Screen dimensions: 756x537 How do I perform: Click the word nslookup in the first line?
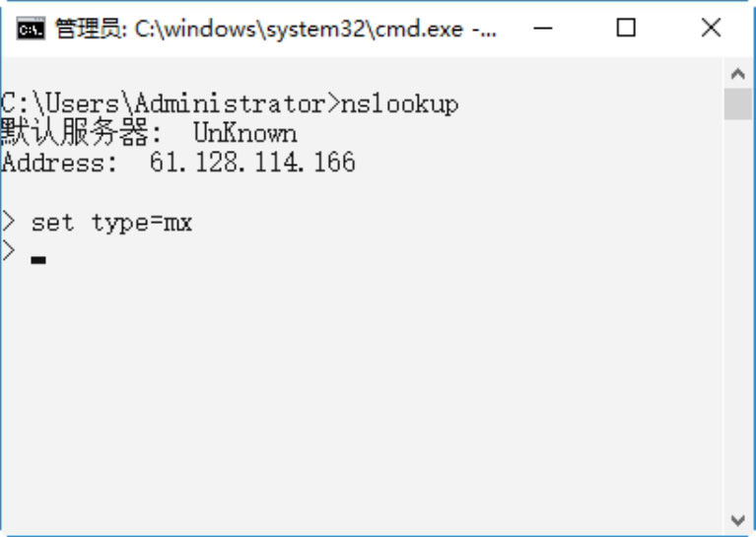click(399, 103)
